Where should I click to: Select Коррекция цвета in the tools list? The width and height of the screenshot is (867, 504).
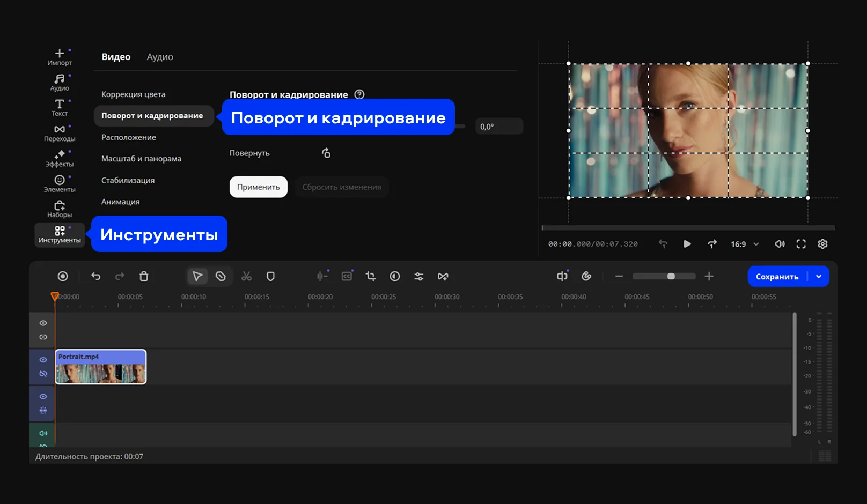pyautogui.click(x=134, y=94)
